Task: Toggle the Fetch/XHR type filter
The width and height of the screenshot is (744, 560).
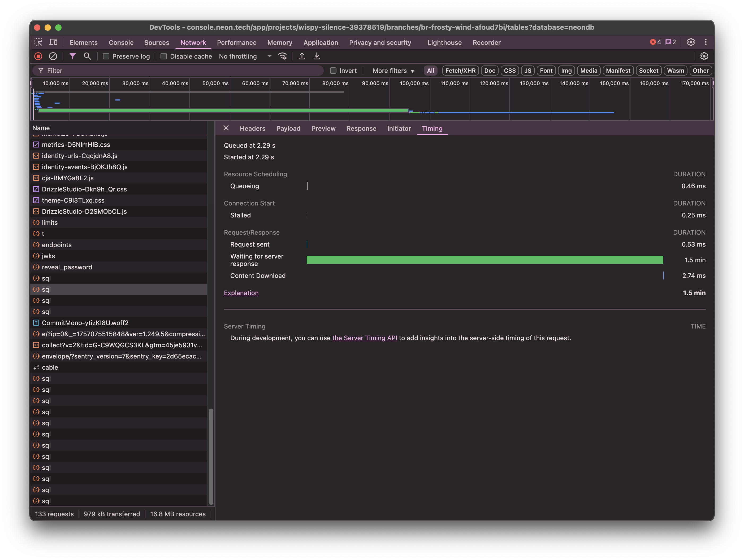Action: click(460, 71)
